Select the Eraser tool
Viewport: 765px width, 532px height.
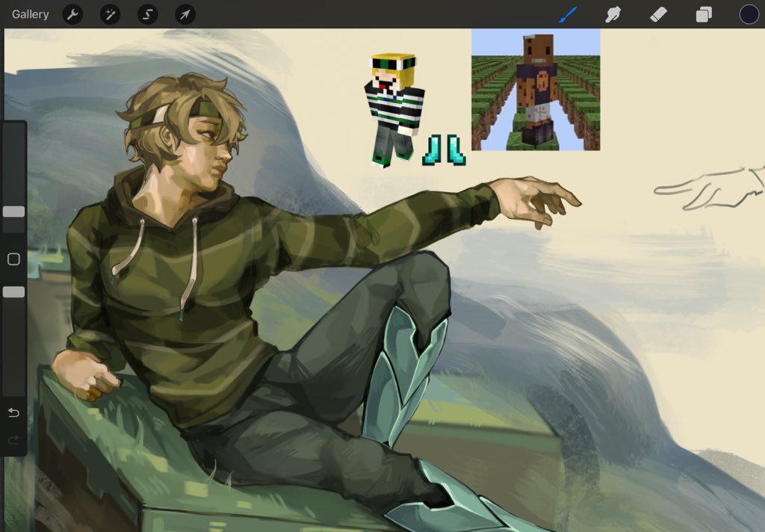click(x=657, y=13)
